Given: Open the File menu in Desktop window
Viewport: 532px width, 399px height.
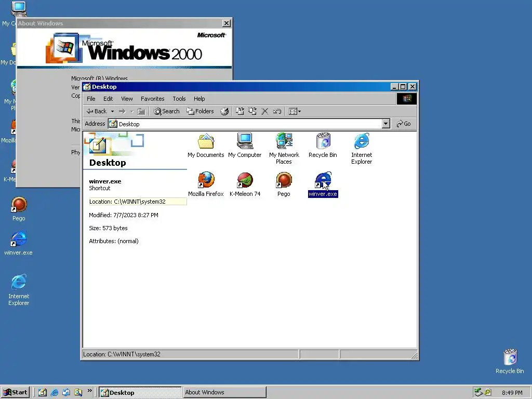Looking at the screenshot, I should (x=91, y=99).
